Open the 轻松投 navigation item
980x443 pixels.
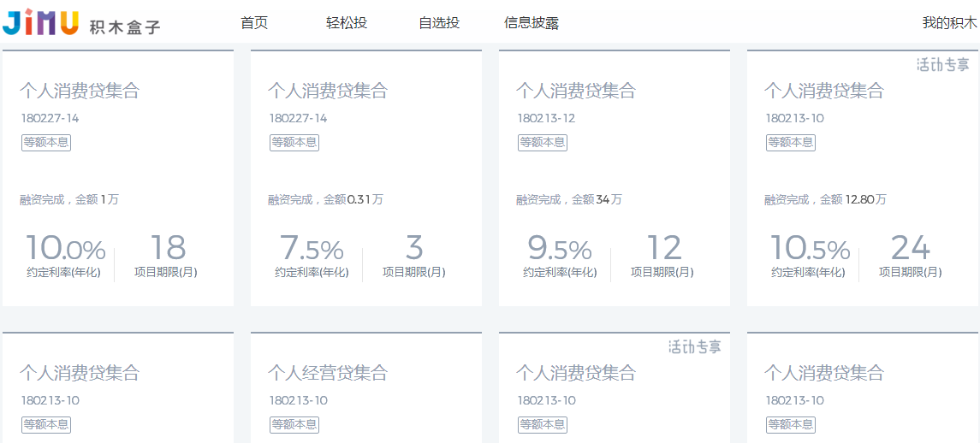tap(347, 23)
